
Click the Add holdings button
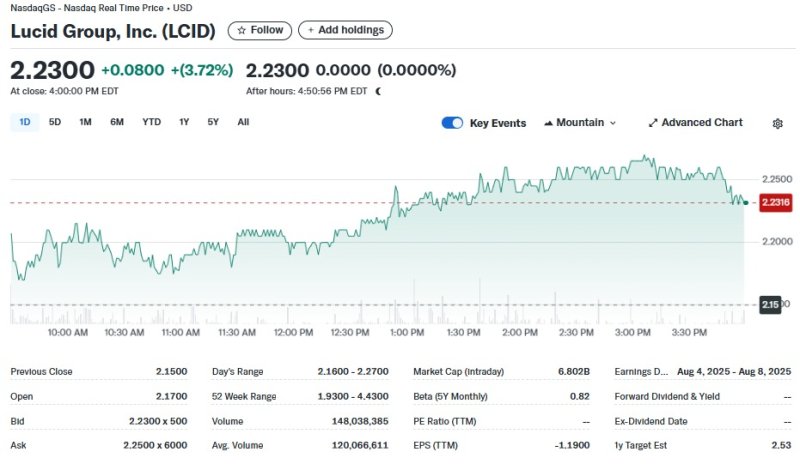[345, 30]
